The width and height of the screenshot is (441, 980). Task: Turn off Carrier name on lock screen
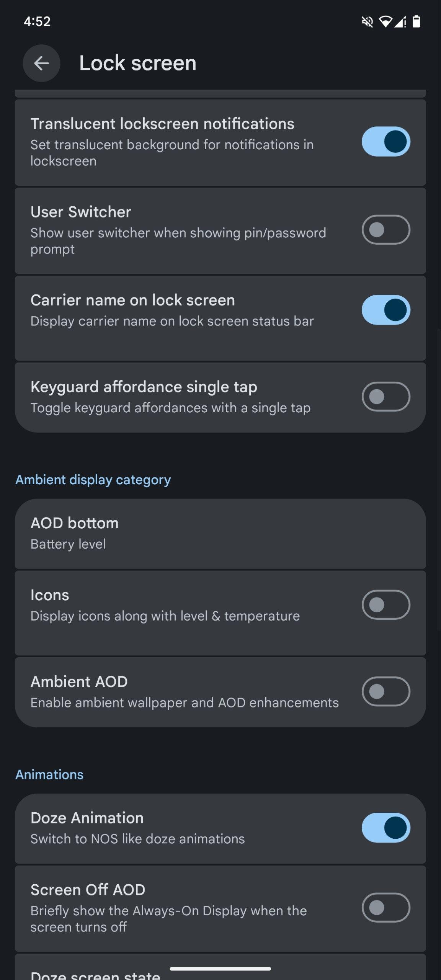coord(386,310)
